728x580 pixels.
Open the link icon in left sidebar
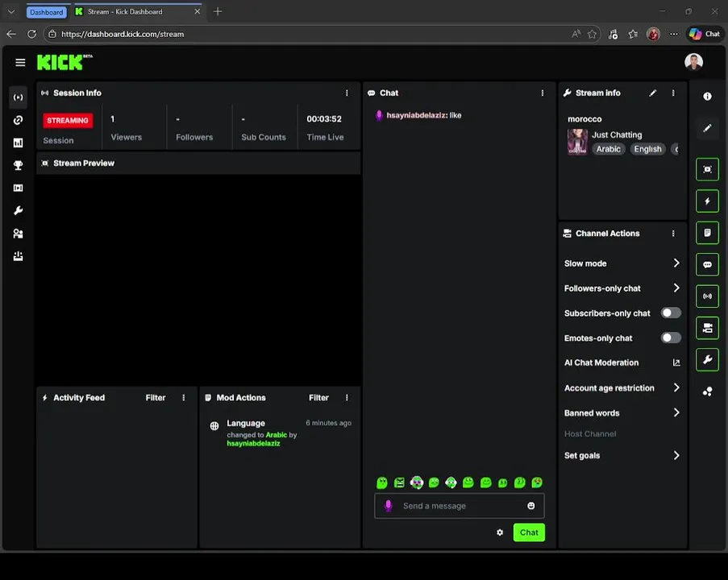[x=18, y=120]
